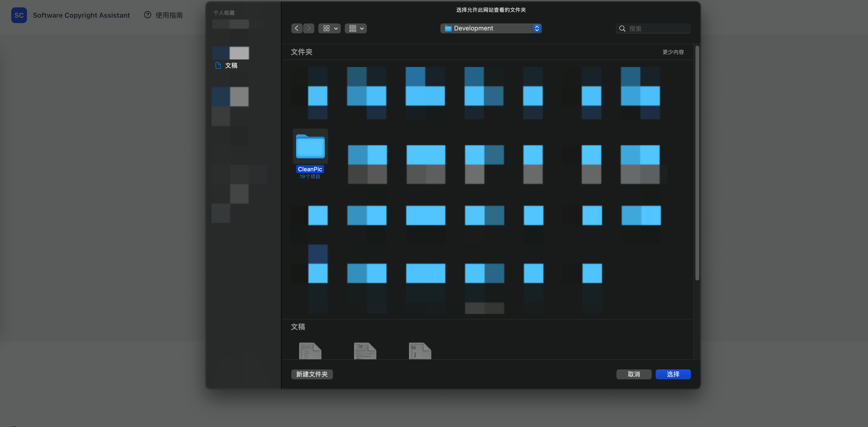Open the 使用指南 menu item
Viewport: 868px width, 427px height.
coord(169,15)
